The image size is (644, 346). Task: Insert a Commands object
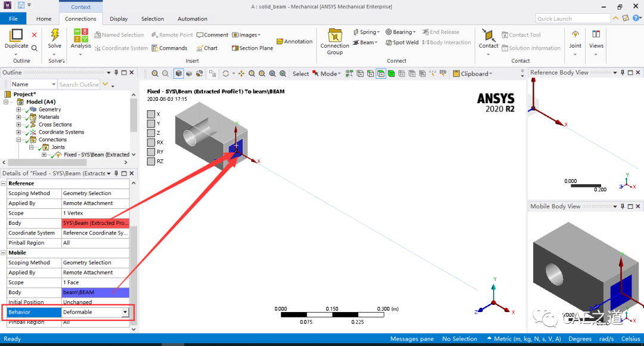pyautogui.click(x=169, y=48)
